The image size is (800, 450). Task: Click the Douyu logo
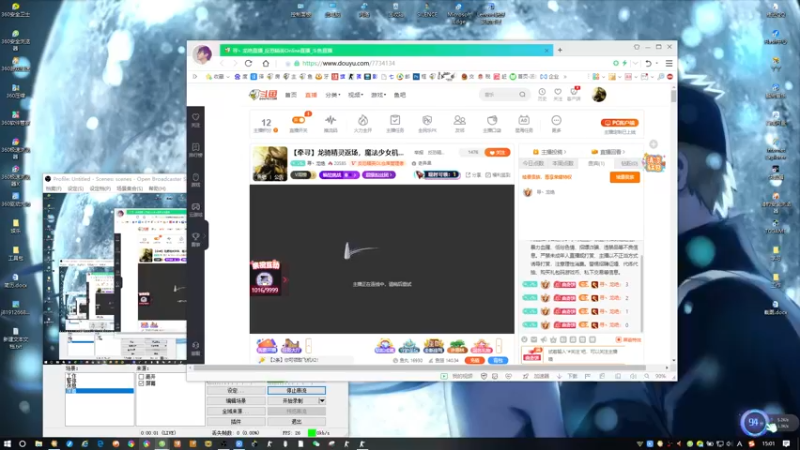263,95
